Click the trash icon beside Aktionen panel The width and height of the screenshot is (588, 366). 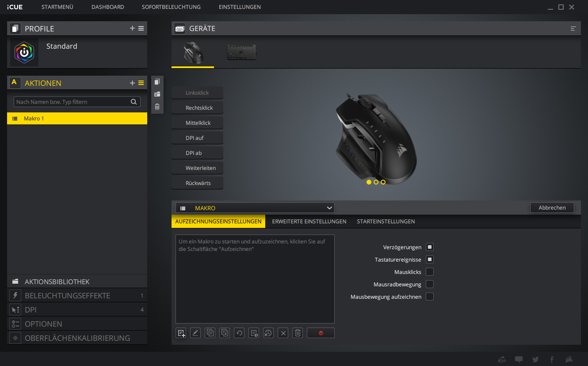[x=157, y=107]
